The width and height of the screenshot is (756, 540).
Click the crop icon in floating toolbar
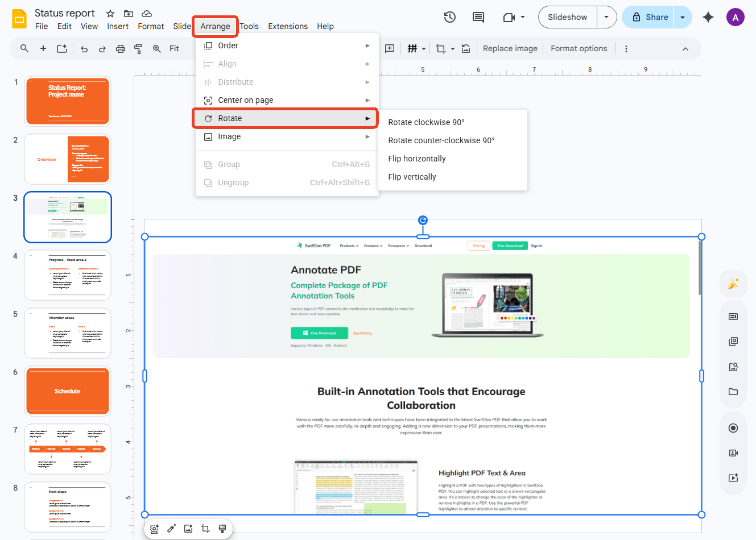click(205, 529)
